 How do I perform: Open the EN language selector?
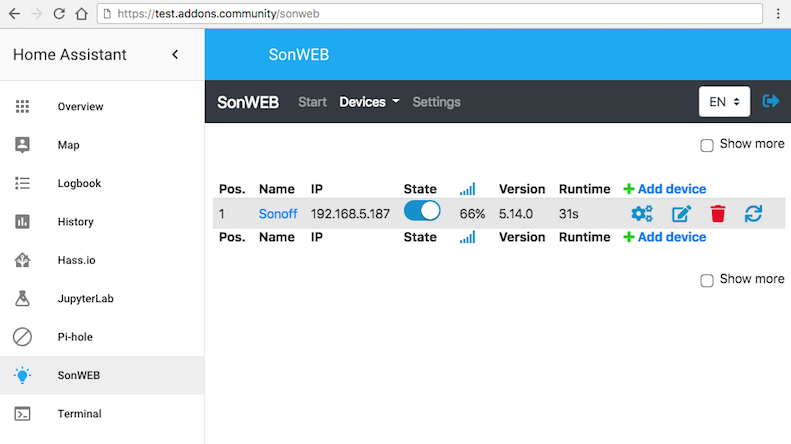[x=724, y=101]
